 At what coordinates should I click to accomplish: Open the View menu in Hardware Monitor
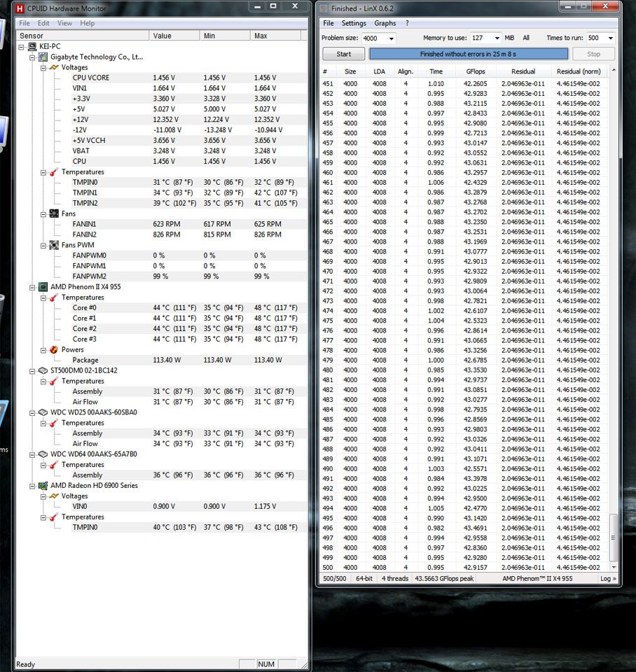coord(64,22)
